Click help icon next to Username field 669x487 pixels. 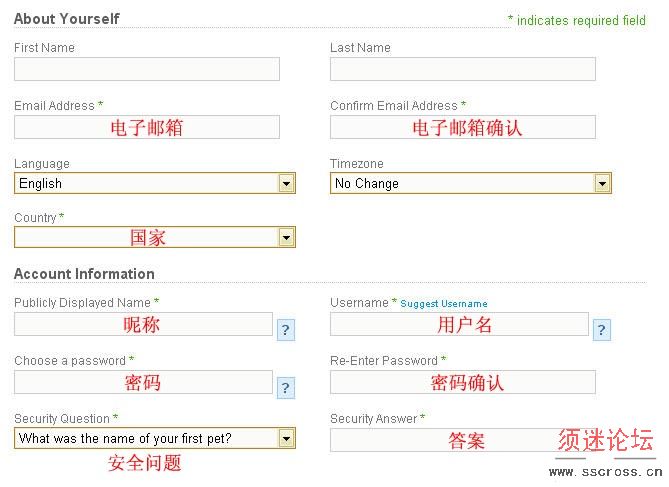pyautogui.click(x=602, y=330)
